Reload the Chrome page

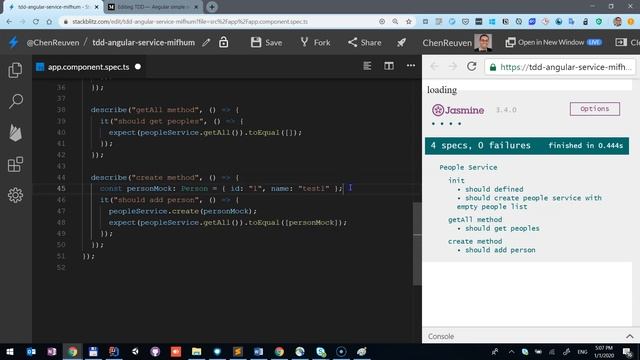click(36, 22)
